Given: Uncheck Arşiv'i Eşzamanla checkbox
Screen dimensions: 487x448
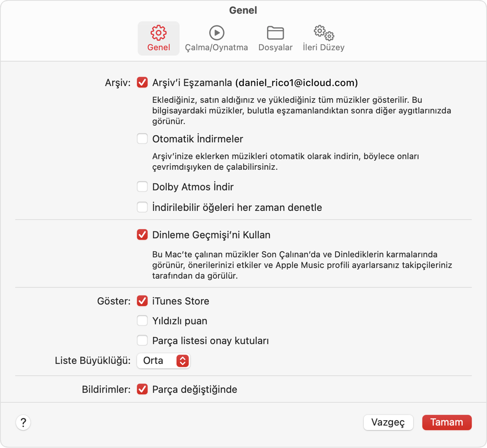Looking at the screenshot, I should (x=142, y=82).
